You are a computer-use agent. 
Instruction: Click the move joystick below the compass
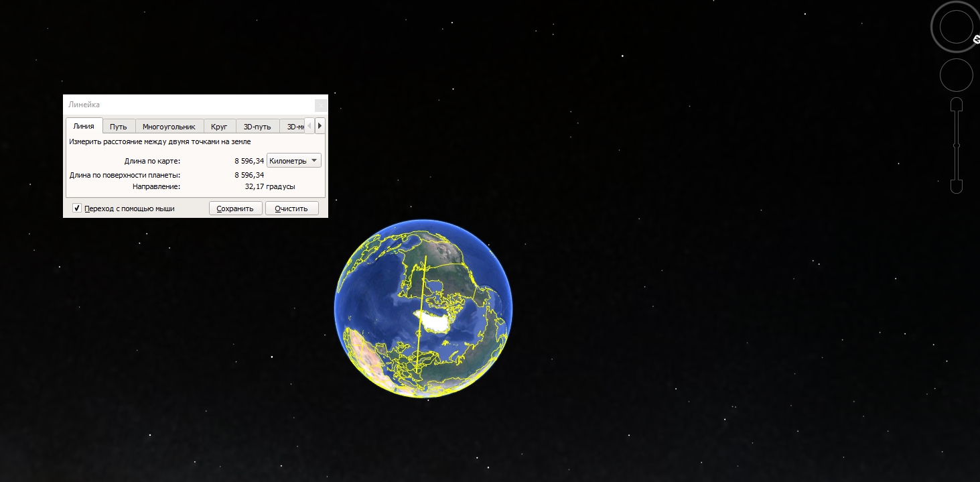pos(956,75)
